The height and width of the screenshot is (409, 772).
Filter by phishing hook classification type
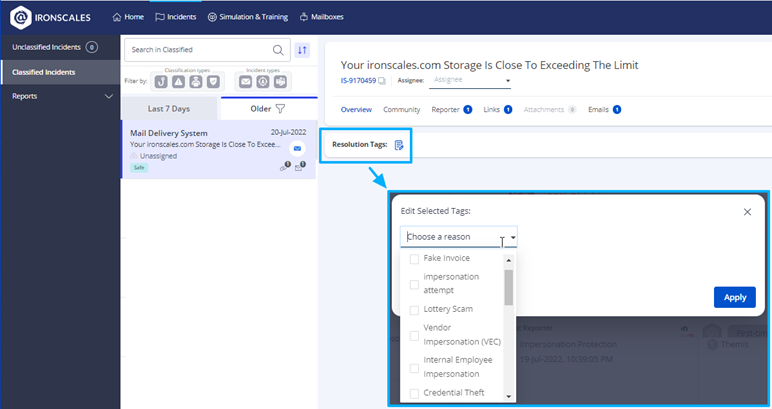tap(161, 82)
